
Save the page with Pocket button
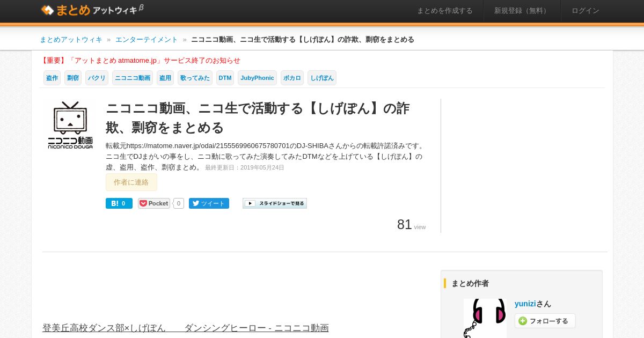point(154,203)
